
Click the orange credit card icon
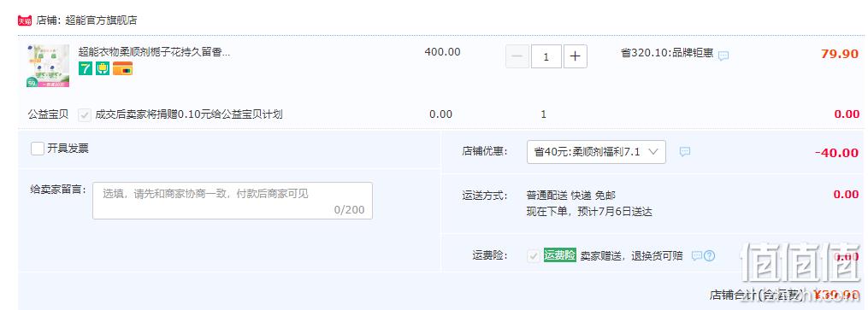click(123, 68)
